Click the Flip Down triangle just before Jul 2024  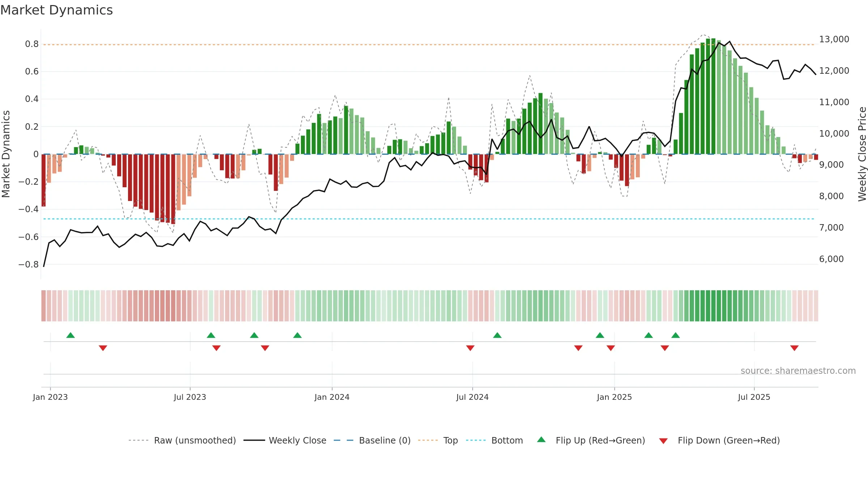pos(470,348)
